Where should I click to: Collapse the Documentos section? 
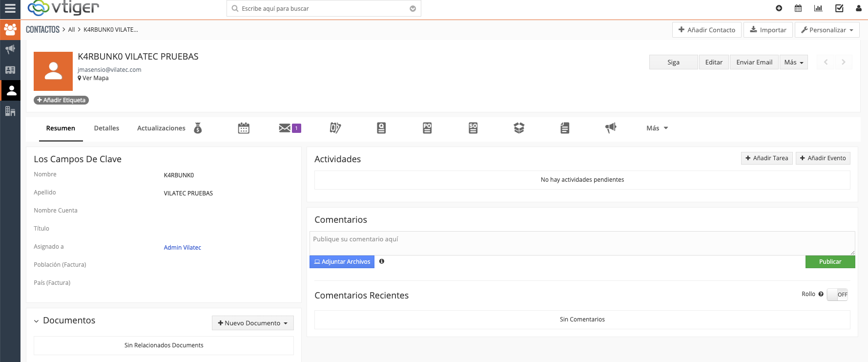pos(37,321)
